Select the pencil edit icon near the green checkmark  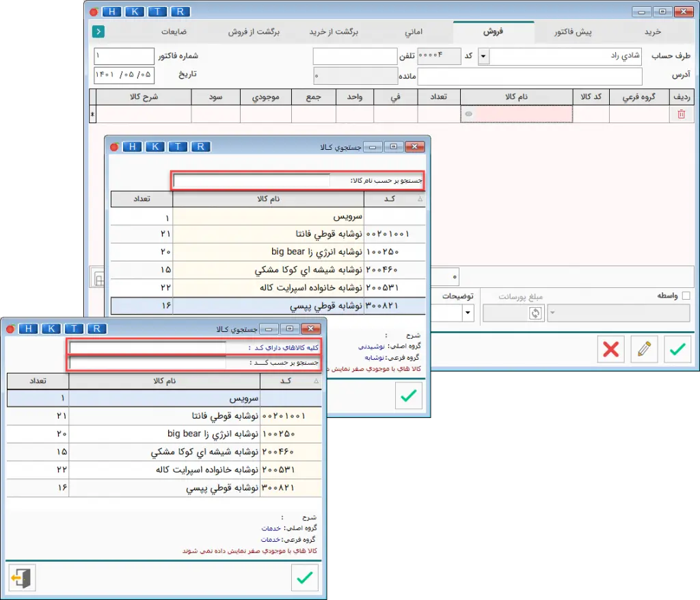point(643,350)
